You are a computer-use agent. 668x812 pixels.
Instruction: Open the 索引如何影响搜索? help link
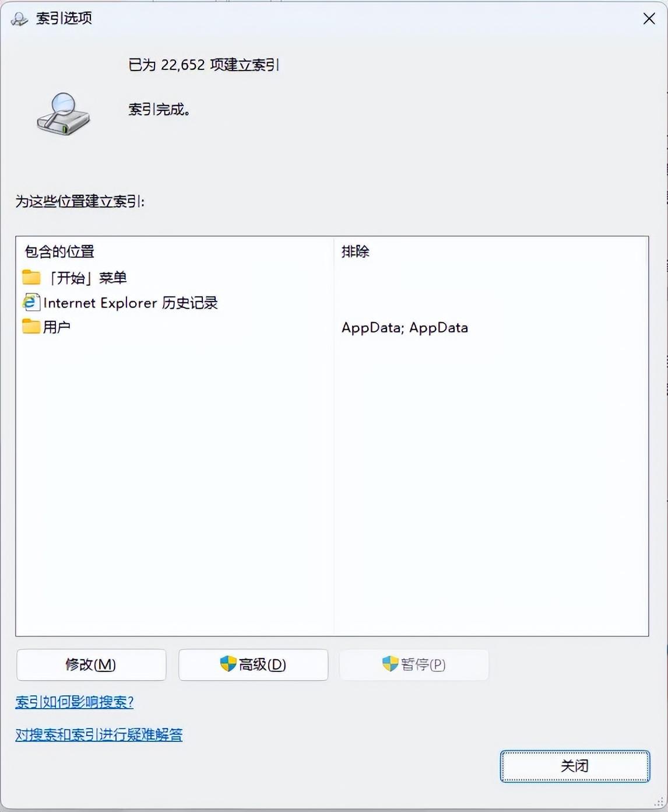point(75,702)
